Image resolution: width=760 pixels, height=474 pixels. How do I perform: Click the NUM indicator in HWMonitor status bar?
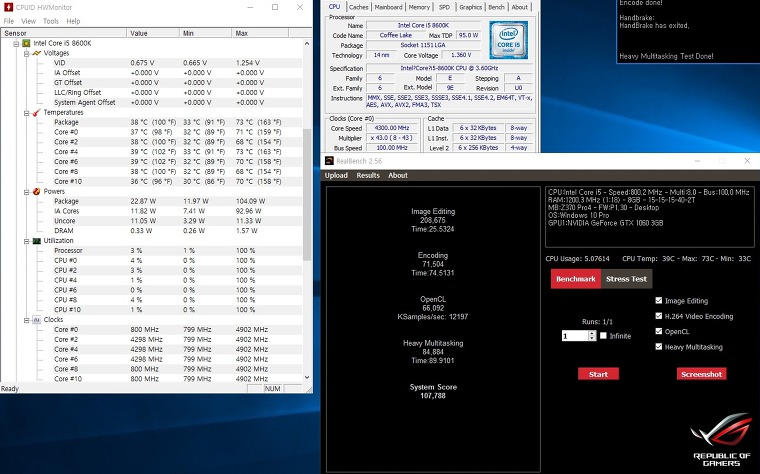point(272,389)
